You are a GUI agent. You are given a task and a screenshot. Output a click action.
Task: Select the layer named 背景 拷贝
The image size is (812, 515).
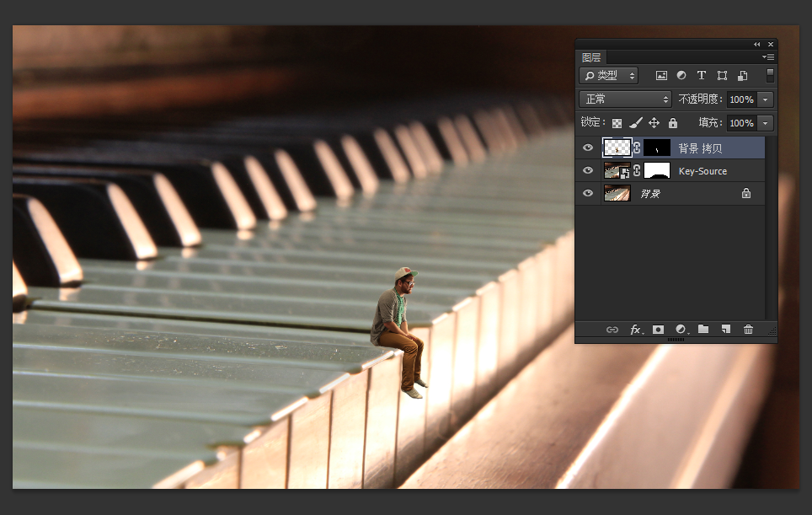pyautogui.click(x=700, y=148)
